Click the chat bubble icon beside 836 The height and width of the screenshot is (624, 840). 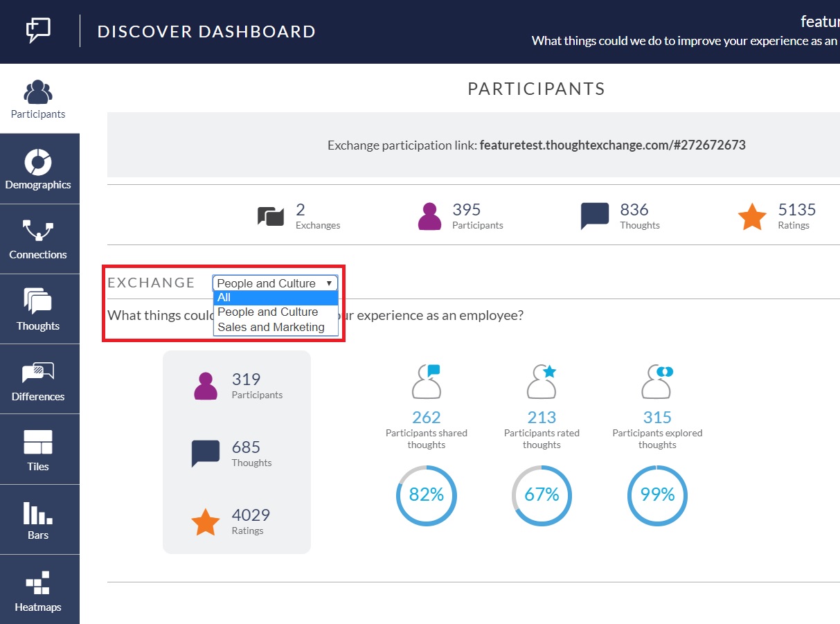tap(595, 216)
